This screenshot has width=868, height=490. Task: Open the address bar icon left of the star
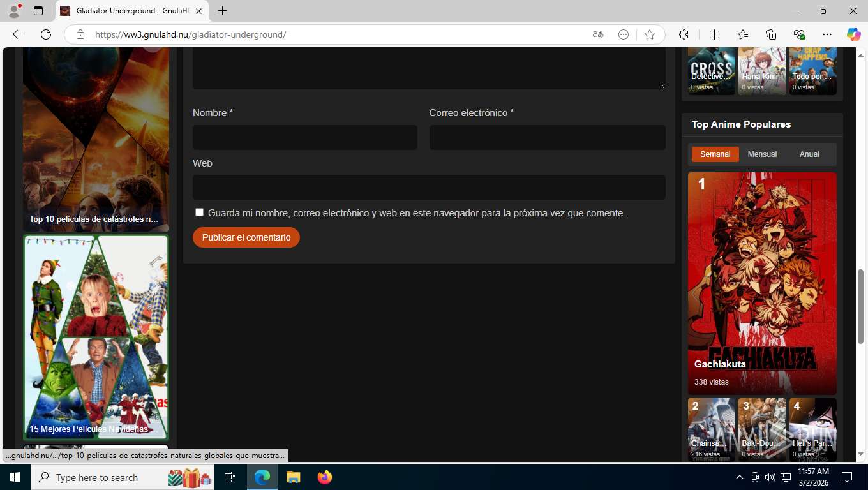pos(624,34)
